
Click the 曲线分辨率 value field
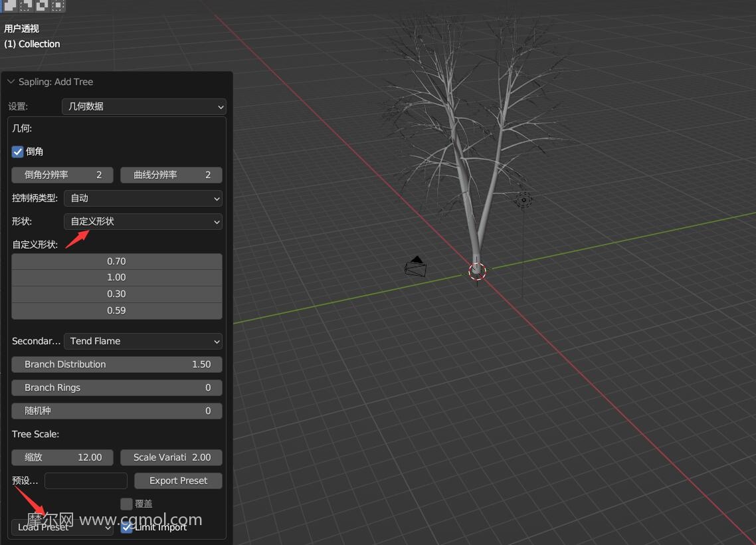pos(171,175)
